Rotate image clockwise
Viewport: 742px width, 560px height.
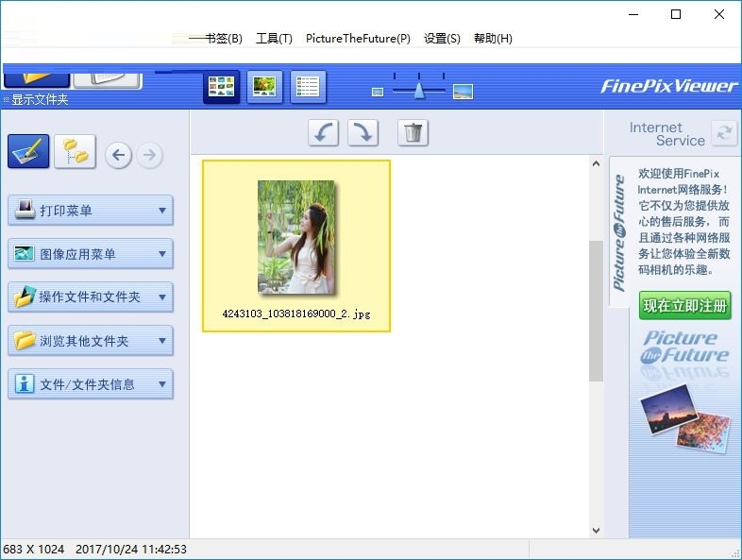[x=363, y=133]
